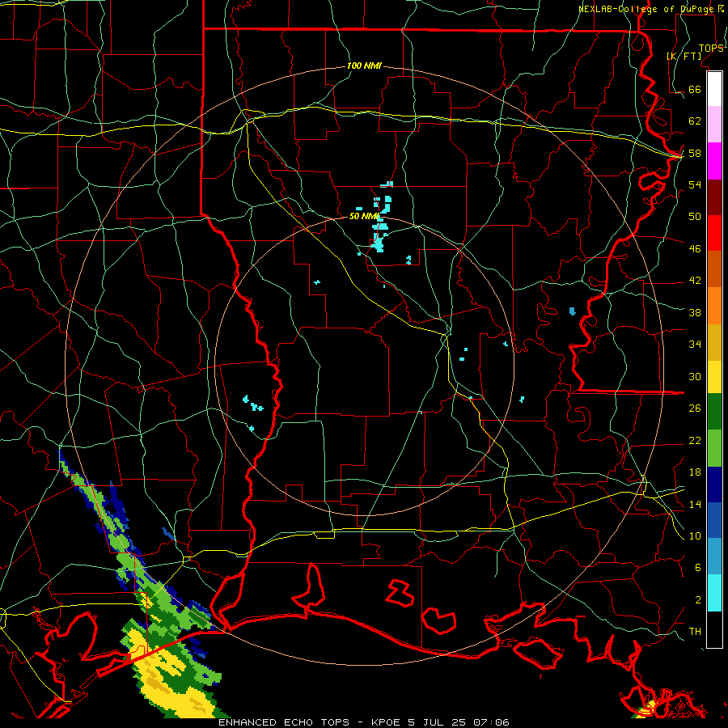Click the light blue 10 kft legend swatch

coord(714,557)
